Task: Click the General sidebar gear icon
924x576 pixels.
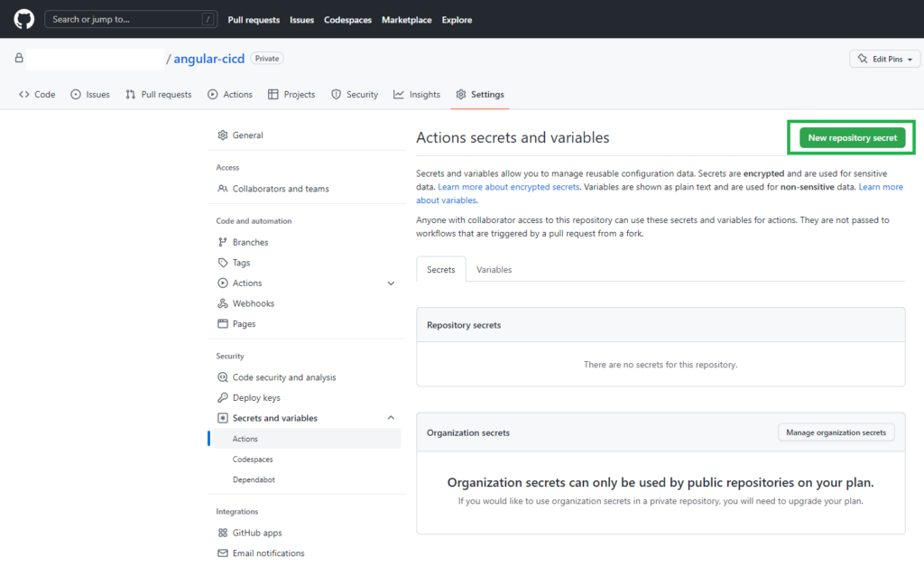Action: [x=223, y=135]
